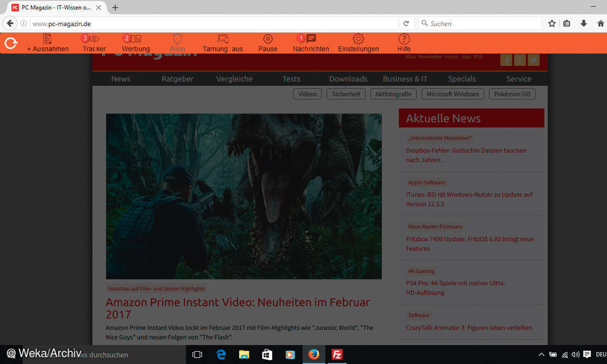Click the Apple-Software category tag
This screenshot has height=364, width=607.
point(426,183)
